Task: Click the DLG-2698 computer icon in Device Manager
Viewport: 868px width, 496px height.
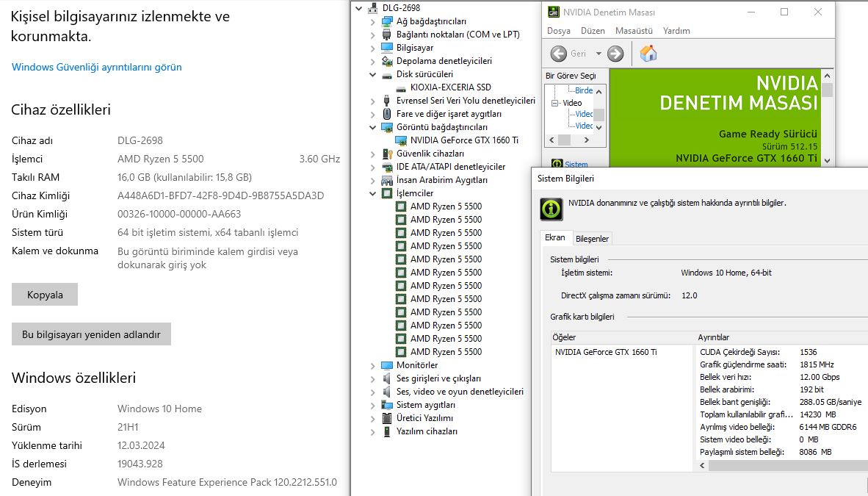Action: pyautogui.click(x=372, y=8)
